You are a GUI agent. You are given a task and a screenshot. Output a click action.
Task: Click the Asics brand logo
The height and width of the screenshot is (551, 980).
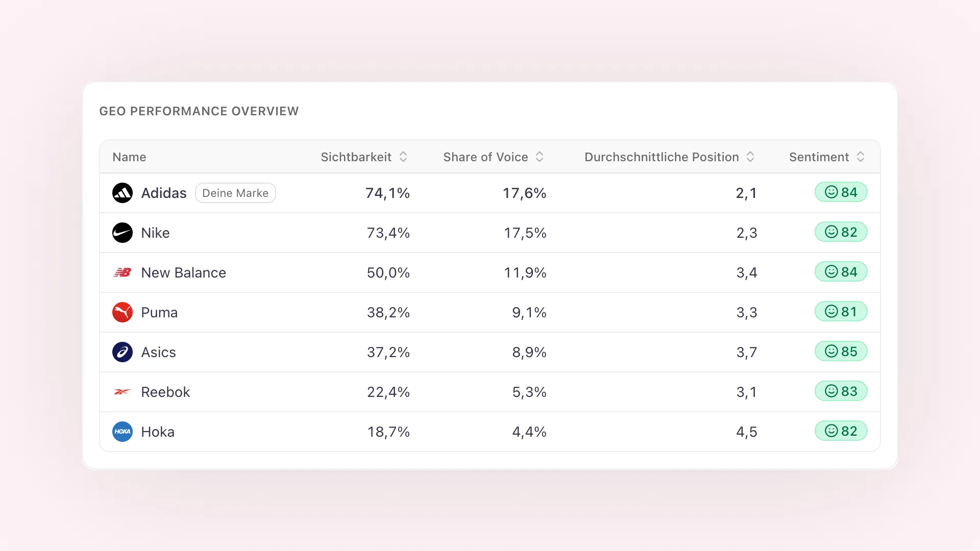[x=122, y=352]
